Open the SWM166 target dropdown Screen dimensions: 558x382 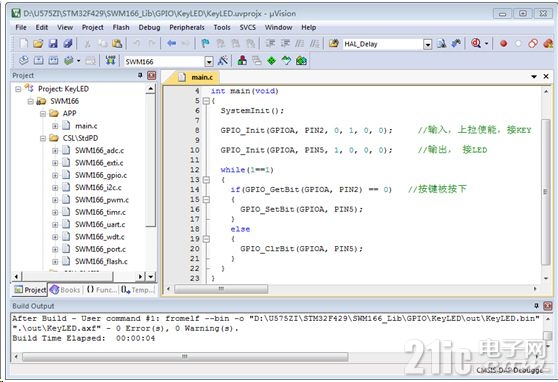pyautogui.click(x=209, y=61)
